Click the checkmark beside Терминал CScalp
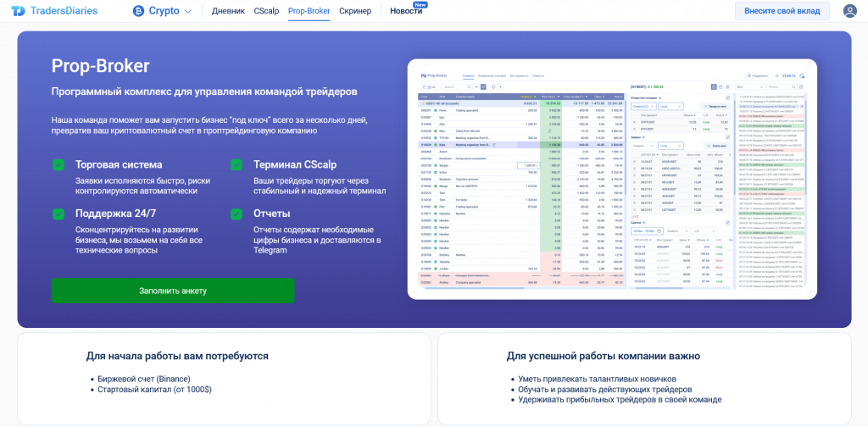The image size is (868, 427). (x=236, y=164)
